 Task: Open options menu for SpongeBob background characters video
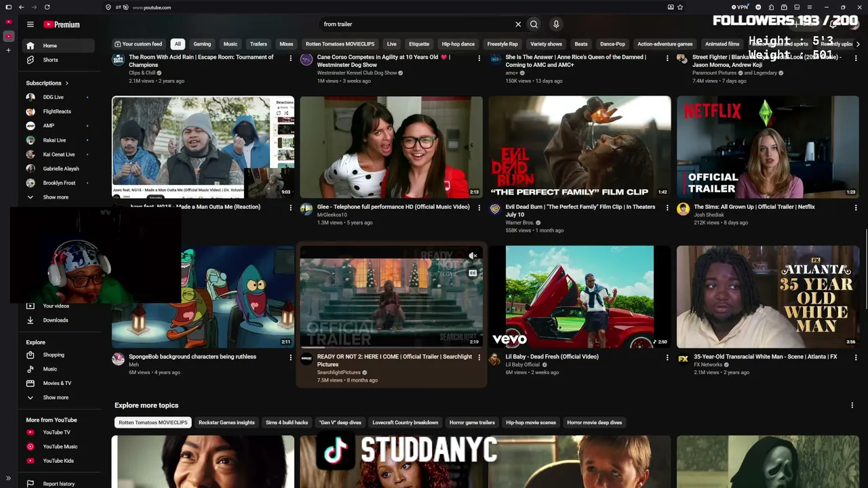291,357
